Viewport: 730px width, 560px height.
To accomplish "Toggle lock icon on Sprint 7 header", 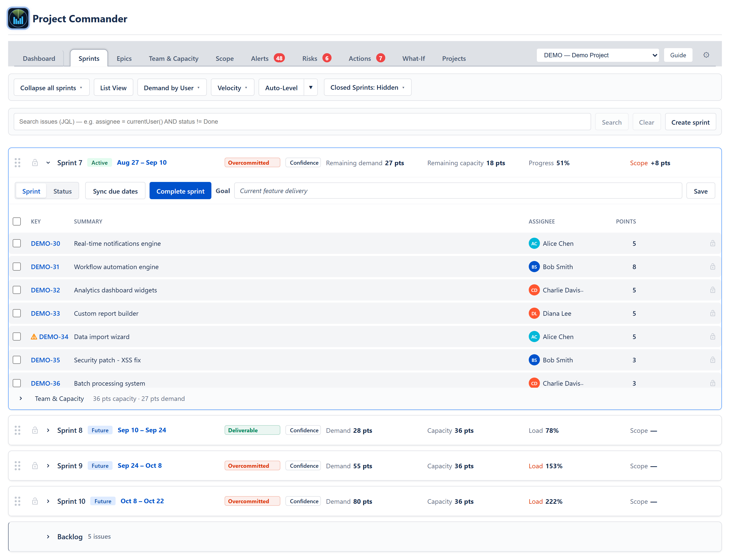I will 35,163.
